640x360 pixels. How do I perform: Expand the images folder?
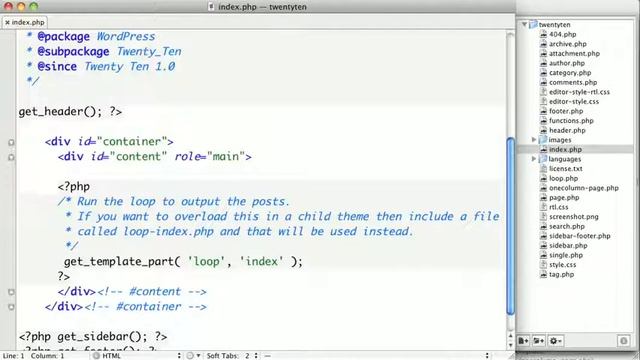click(534, 140)
